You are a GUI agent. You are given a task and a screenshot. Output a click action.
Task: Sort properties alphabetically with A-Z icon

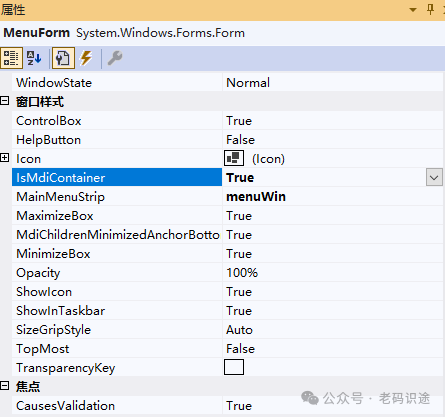click(x=34, y=58)
